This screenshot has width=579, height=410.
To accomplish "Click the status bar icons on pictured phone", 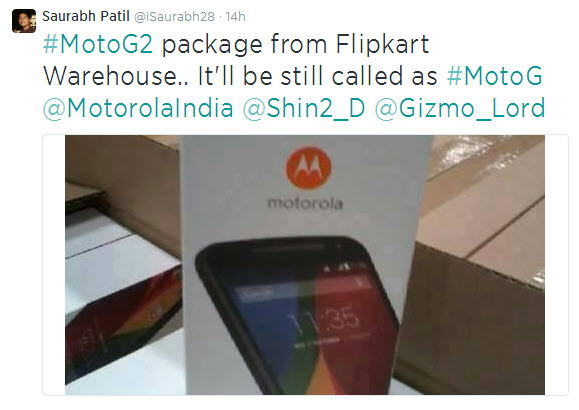I will point(344,267).
